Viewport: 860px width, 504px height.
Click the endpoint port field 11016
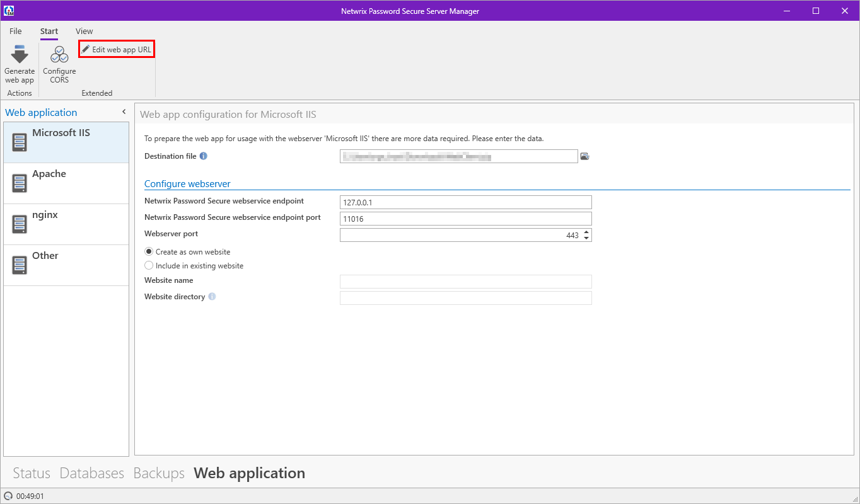coord(465,219)
